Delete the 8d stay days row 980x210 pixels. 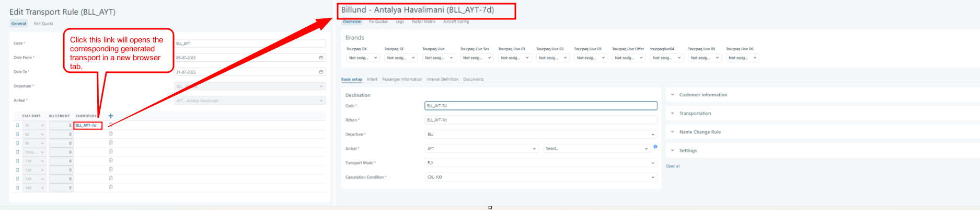111,134
